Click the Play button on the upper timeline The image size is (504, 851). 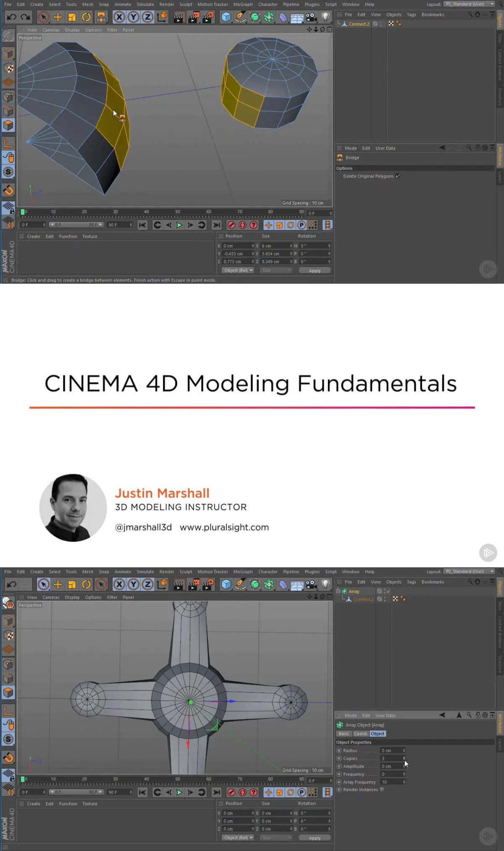(x=179, y=225)
